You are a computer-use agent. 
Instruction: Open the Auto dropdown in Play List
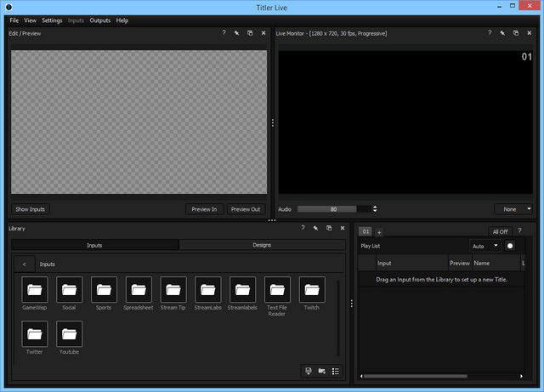485,246
